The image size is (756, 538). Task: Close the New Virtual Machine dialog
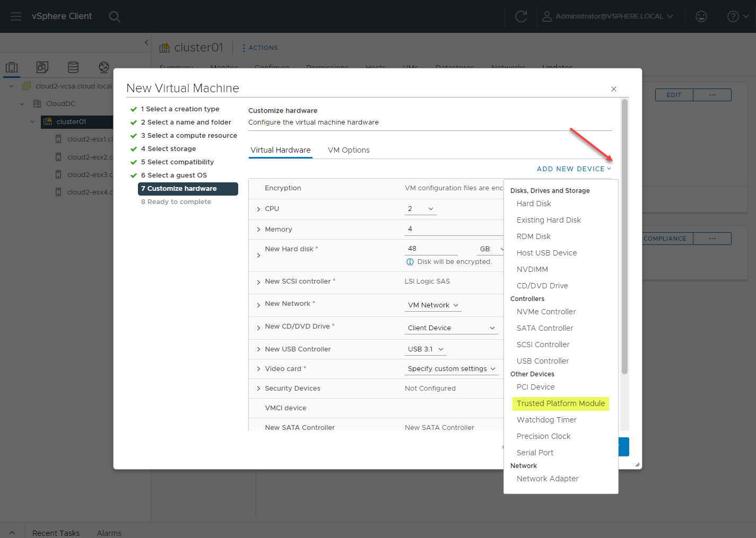[x=614, y=89]
